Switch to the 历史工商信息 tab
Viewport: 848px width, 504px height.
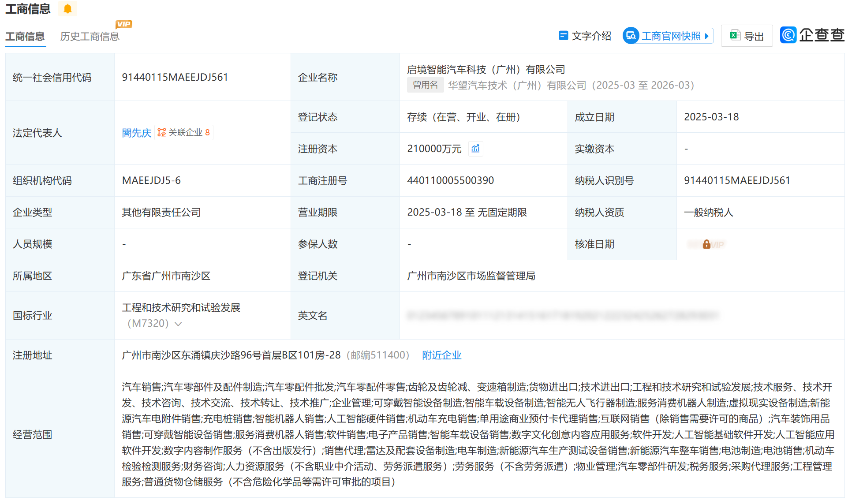90,37
